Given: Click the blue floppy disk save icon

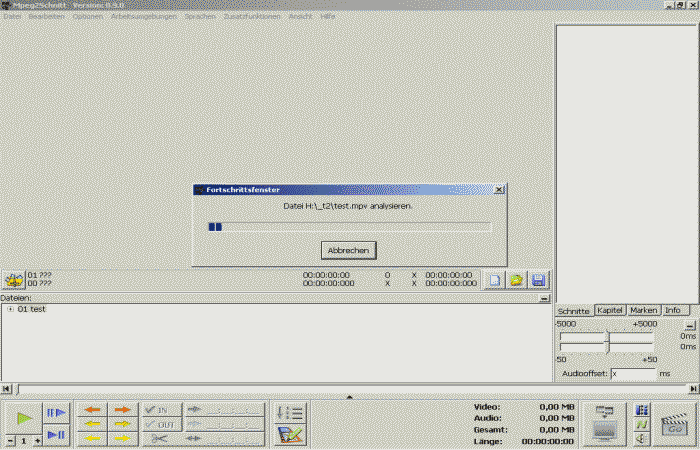Looking at the screenshot, I should click(538, 280).
